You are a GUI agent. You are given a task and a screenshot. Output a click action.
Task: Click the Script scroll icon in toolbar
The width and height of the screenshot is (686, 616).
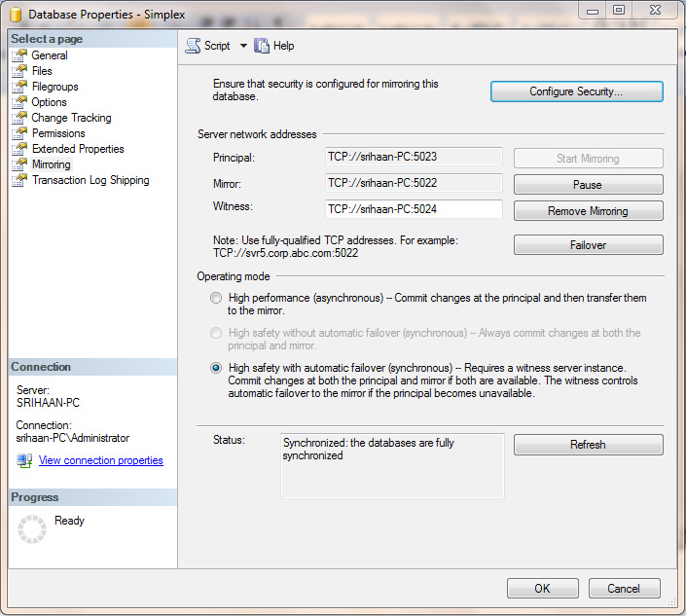click(193, 46)
